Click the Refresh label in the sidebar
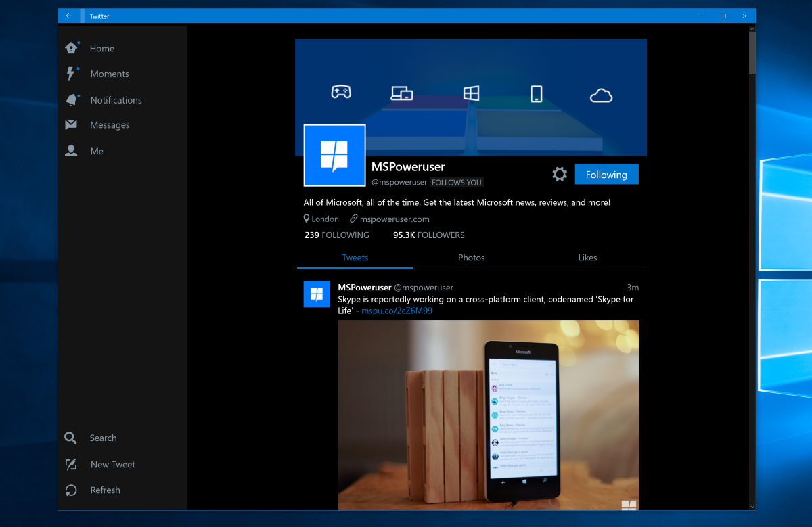Screen dimensions: 812x527 pyautogui.click(x=106, y=490)
